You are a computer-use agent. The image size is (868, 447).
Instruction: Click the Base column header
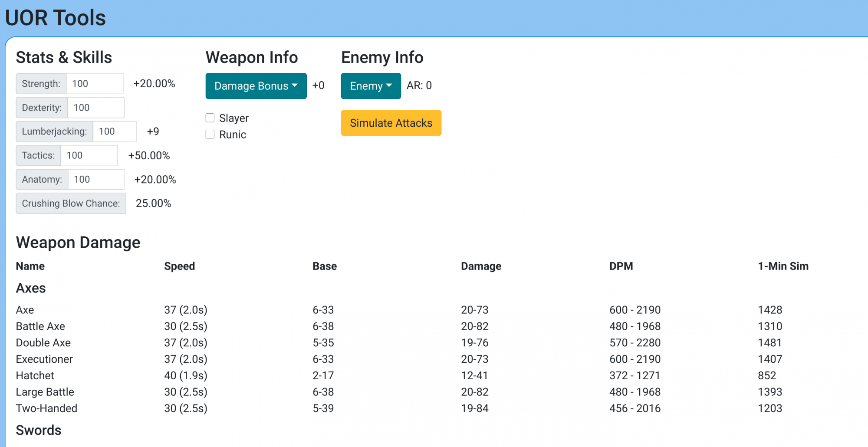(x=325, y=266)
